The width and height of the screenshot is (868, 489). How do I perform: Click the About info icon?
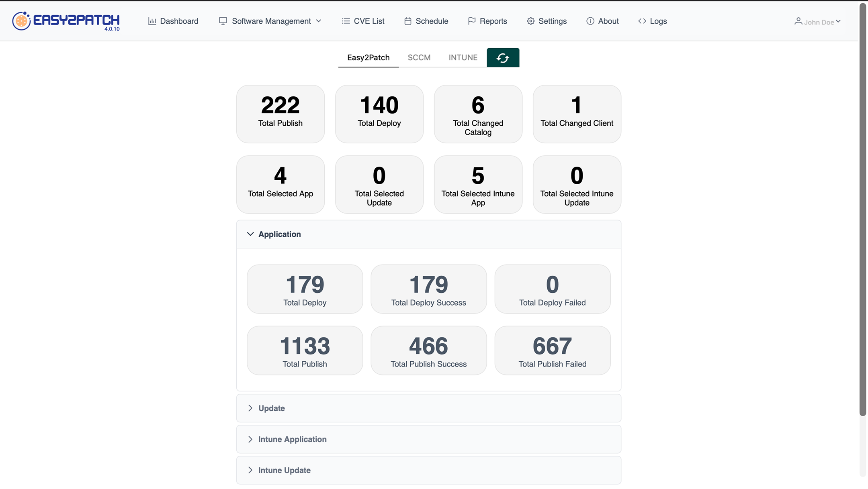coord(590,21)
